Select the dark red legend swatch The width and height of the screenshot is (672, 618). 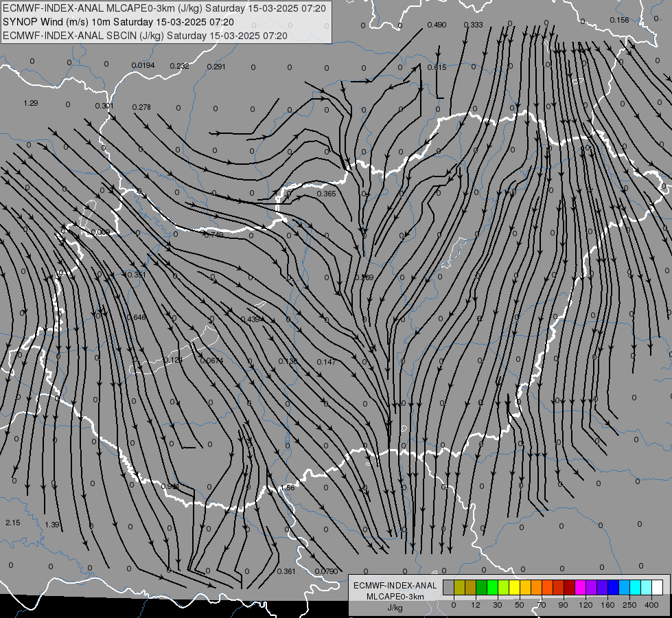pyautogui.click(x=570, y=588)
